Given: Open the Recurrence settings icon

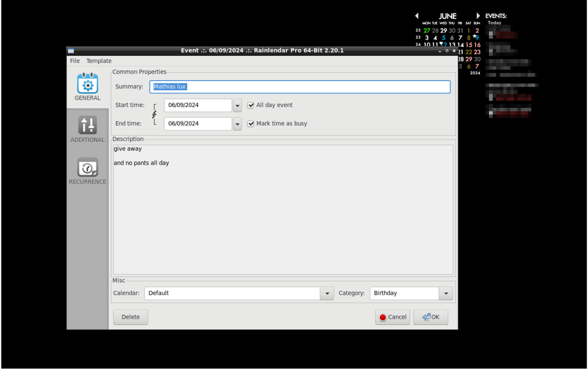Looking at the screenshot, I should [87, 167].
